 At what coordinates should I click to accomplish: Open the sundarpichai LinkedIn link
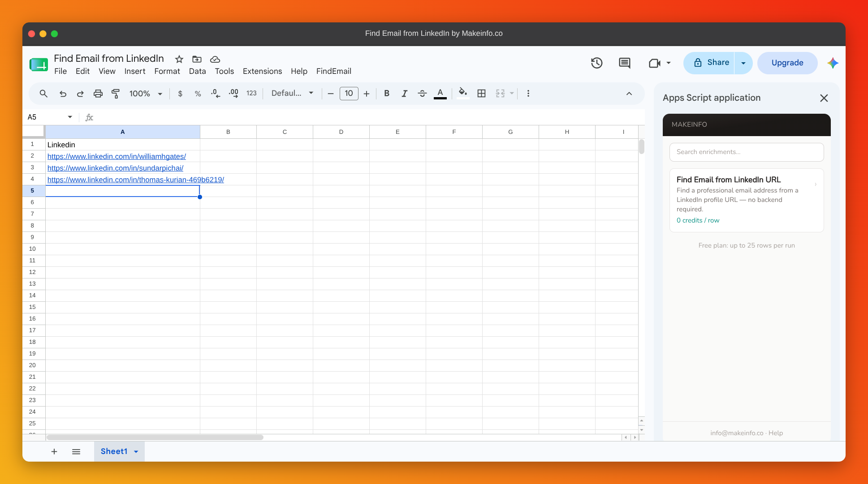tap(115, 168)
